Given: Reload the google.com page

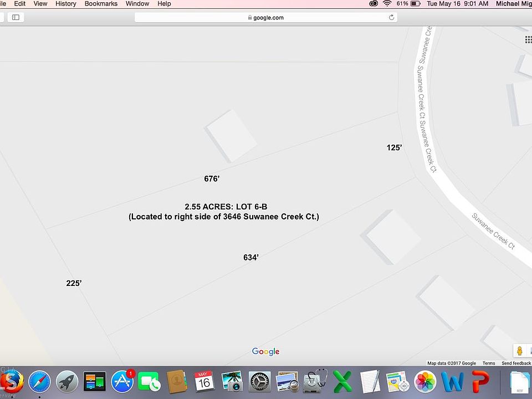Looking at the screenshot, I should (x=391, y=17).
